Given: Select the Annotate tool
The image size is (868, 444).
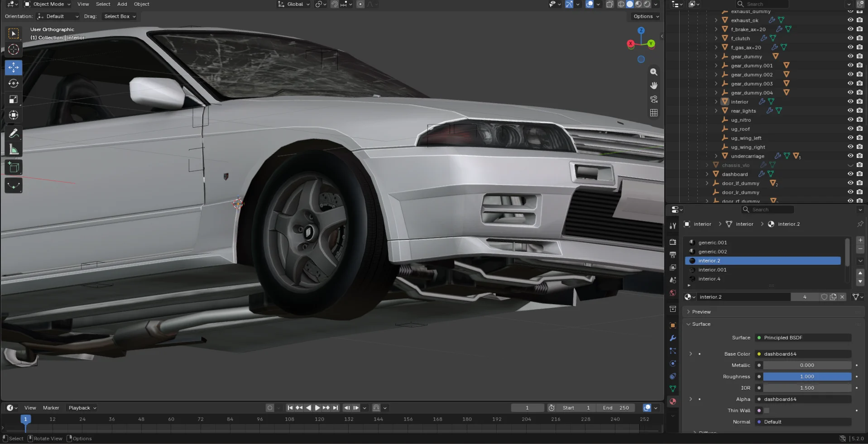Looking at the screenshot, I should coord(14,134).
